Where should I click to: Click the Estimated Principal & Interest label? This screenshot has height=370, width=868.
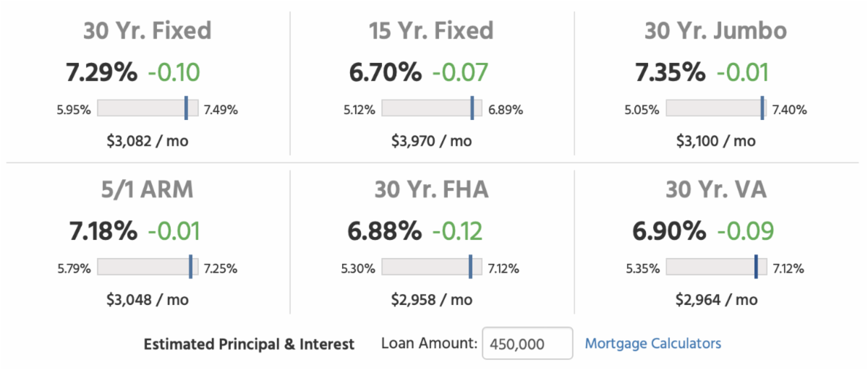click(249, 344)
